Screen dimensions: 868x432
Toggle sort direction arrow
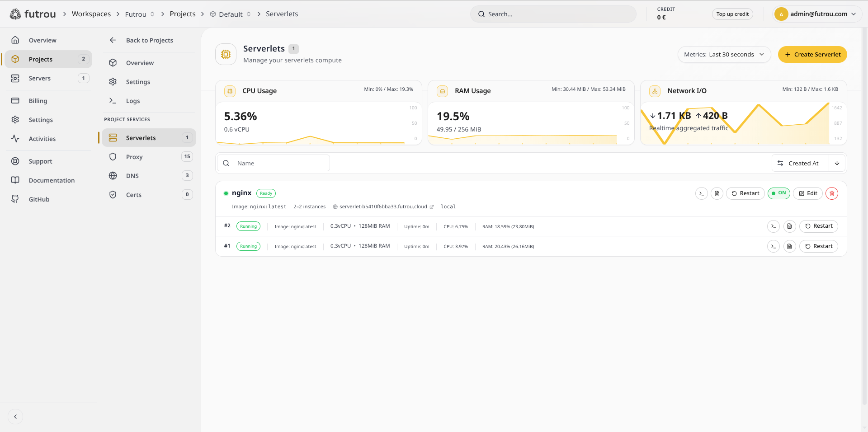pos(837,163)
